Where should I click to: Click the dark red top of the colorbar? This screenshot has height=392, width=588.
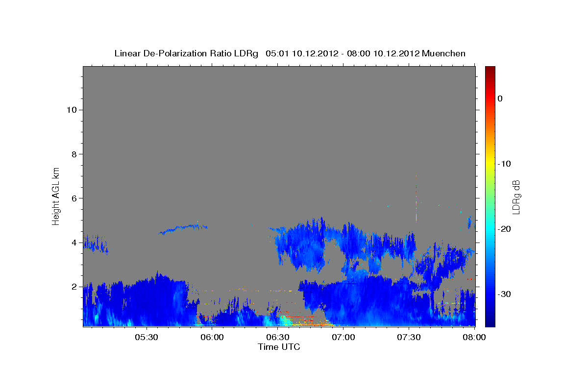coord(490,70)
